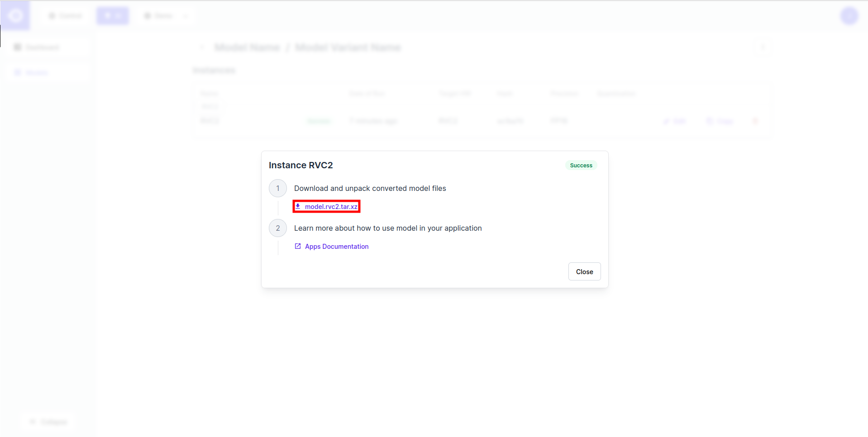Click the Dashboard icon in the sidebar
The image size is (868, 437).
[18, 47]
